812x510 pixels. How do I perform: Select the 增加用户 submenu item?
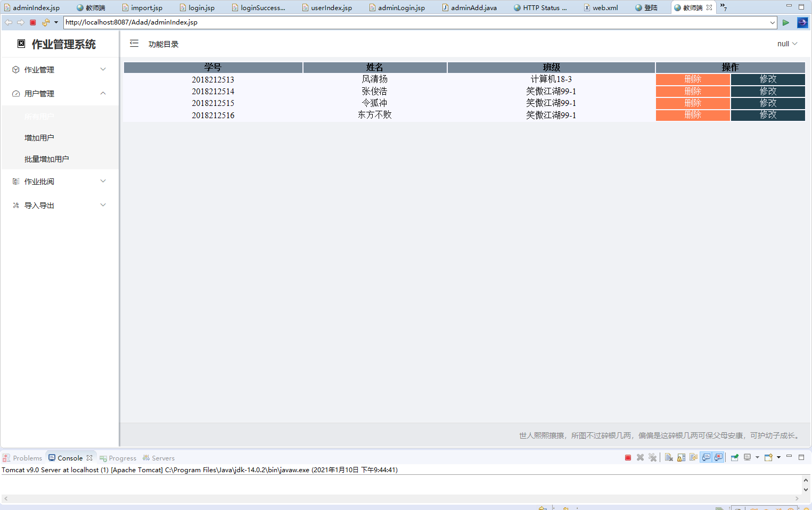coord(60,138)
